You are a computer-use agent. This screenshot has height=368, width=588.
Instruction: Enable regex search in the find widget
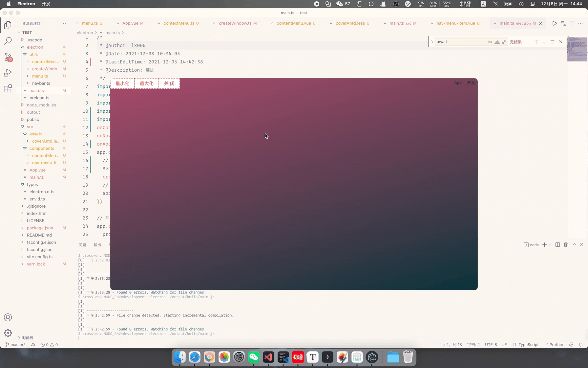[504, 42]
